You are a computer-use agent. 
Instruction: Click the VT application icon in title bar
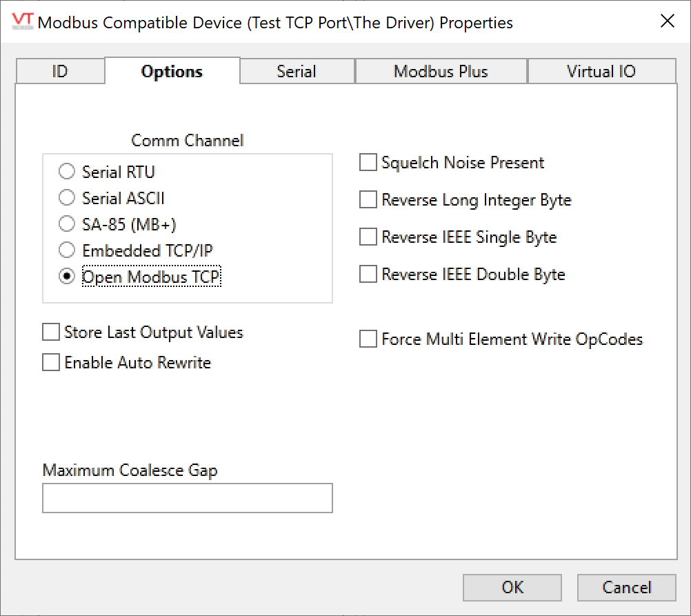point(23,21)
